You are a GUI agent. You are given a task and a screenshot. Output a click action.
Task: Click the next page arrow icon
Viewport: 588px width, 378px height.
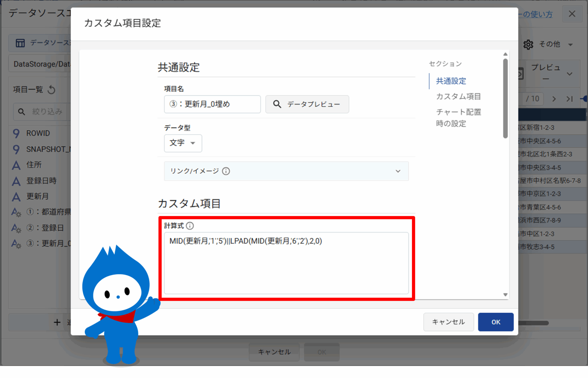click(554, 99)
